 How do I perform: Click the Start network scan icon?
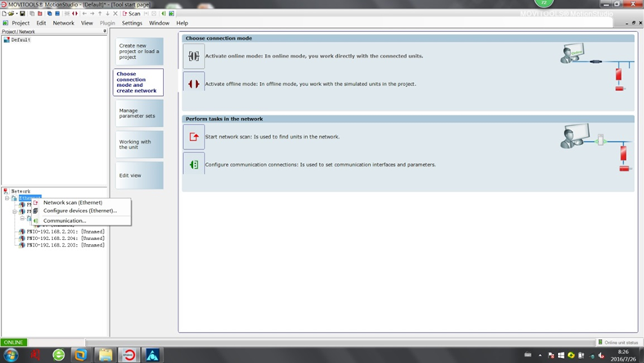point(194,137)
